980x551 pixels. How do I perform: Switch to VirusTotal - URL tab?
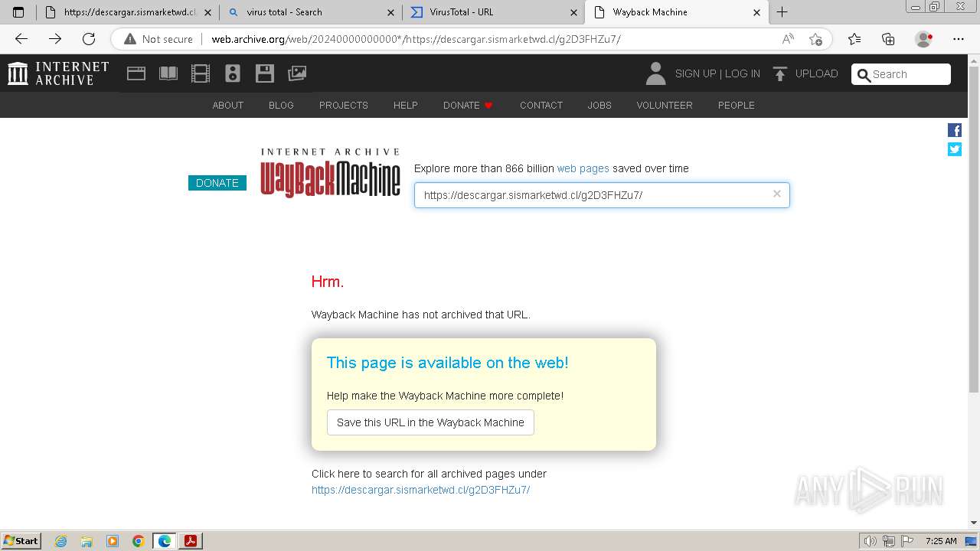point(493,12)
